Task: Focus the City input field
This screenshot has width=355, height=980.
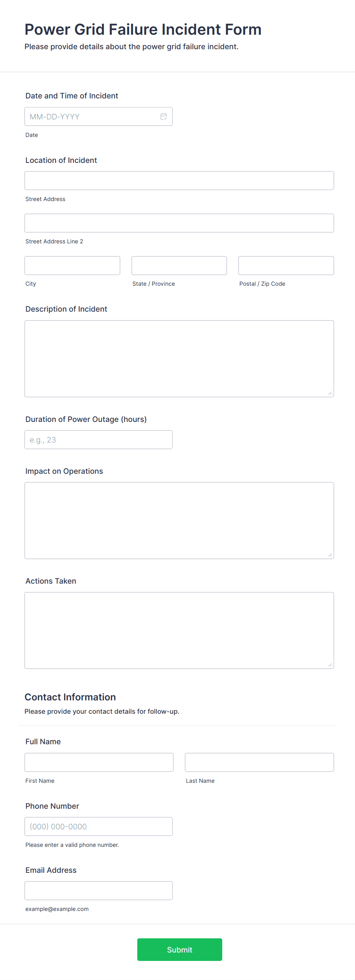Action: click(72, 266)
